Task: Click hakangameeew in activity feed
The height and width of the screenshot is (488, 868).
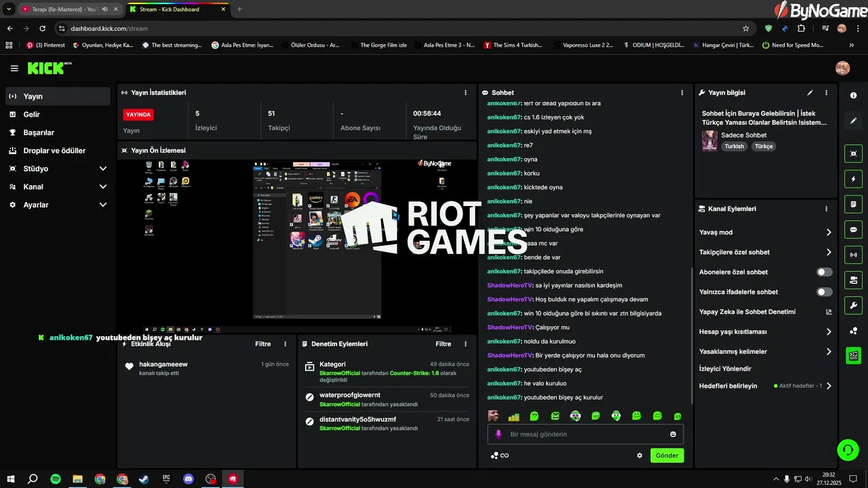Action: 163,365
